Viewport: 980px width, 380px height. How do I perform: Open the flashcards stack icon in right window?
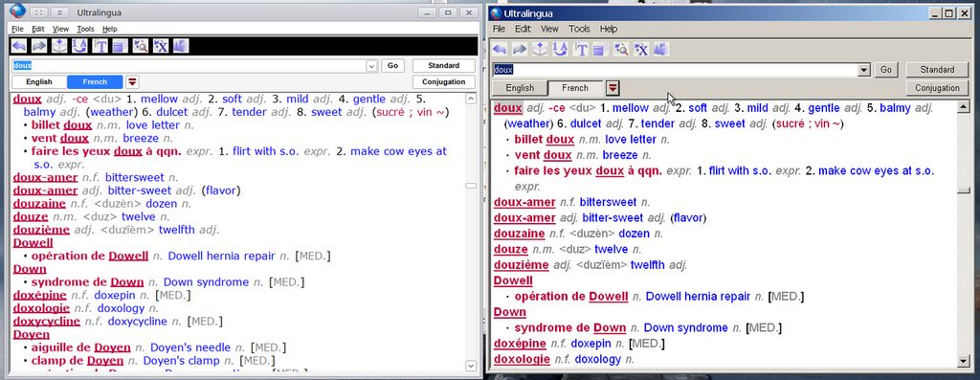tap(601, 50)
